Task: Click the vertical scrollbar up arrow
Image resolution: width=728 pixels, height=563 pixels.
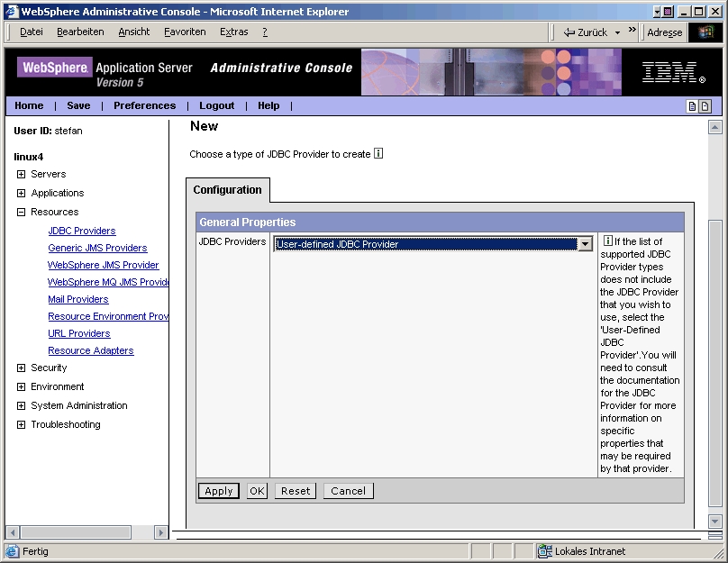Action: click(715, 127)
